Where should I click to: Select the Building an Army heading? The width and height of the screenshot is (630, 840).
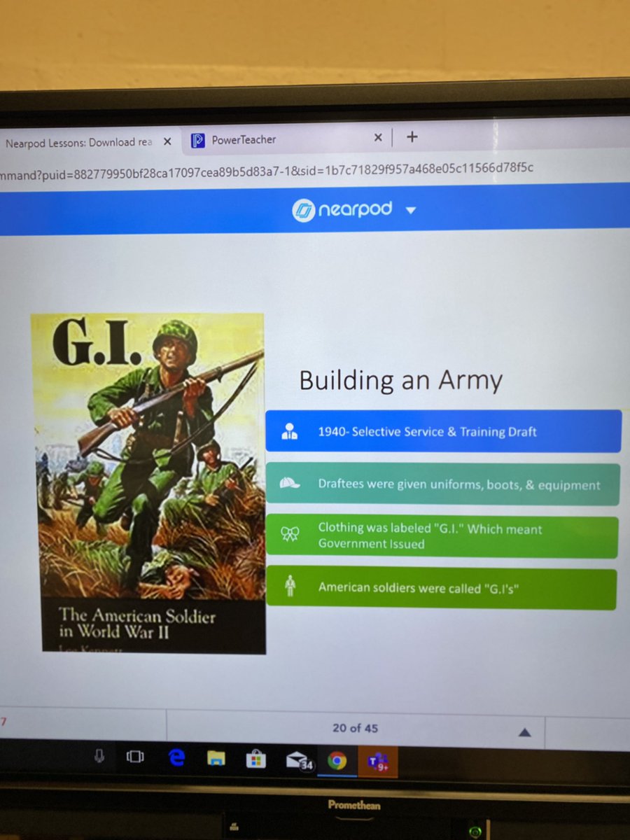[x=401, y=381]
